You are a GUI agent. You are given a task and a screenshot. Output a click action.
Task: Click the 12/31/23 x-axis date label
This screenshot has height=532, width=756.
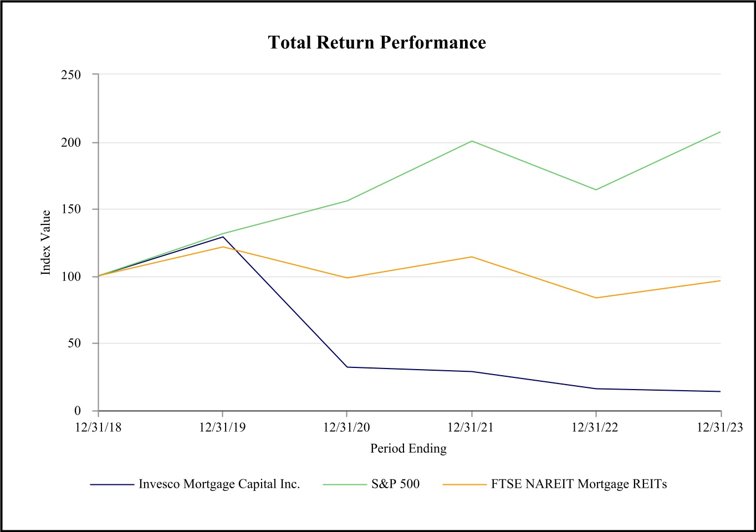point(719,427)
